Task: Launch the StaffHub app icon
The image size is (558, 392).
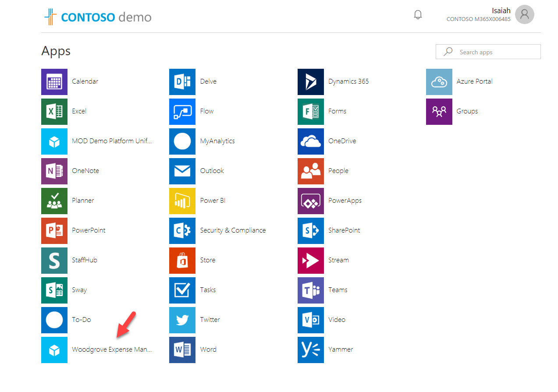Action: point(54,260)
